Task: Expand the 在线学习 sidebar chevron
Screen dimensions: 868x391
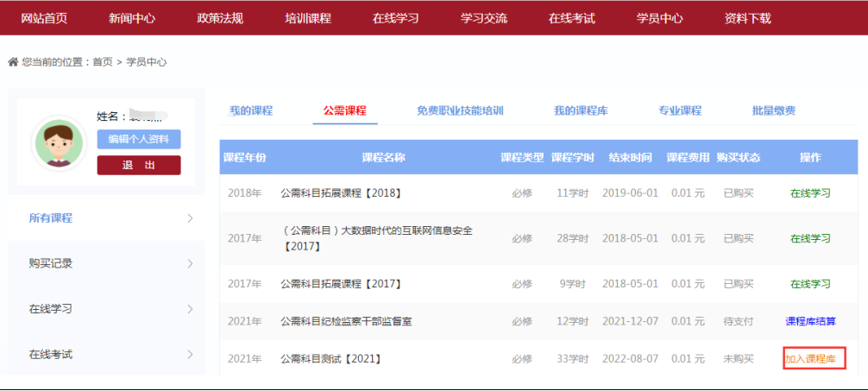Action: pos(190,309)
